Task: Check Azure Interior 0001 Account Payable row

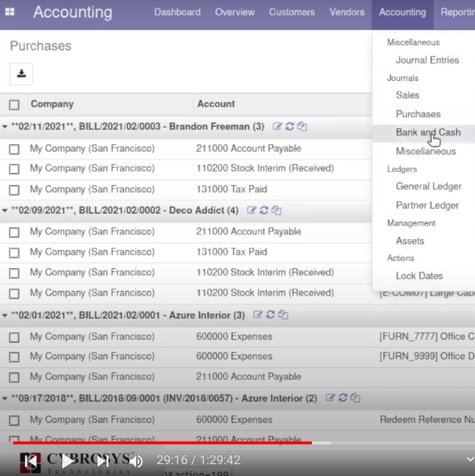Action: (14, 377)
